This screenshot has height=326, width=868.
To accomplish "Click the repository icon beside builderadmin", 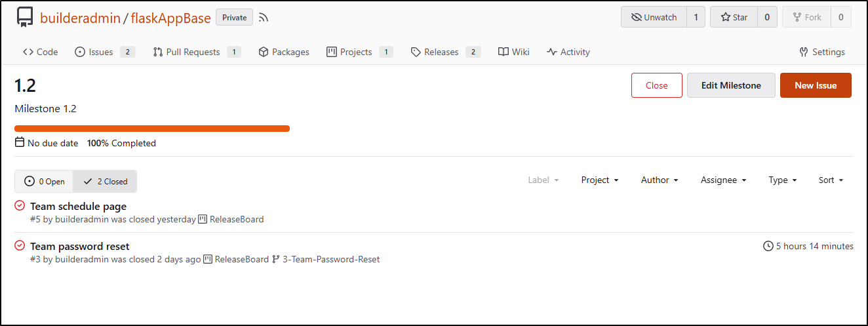I will tap(25, 17).
